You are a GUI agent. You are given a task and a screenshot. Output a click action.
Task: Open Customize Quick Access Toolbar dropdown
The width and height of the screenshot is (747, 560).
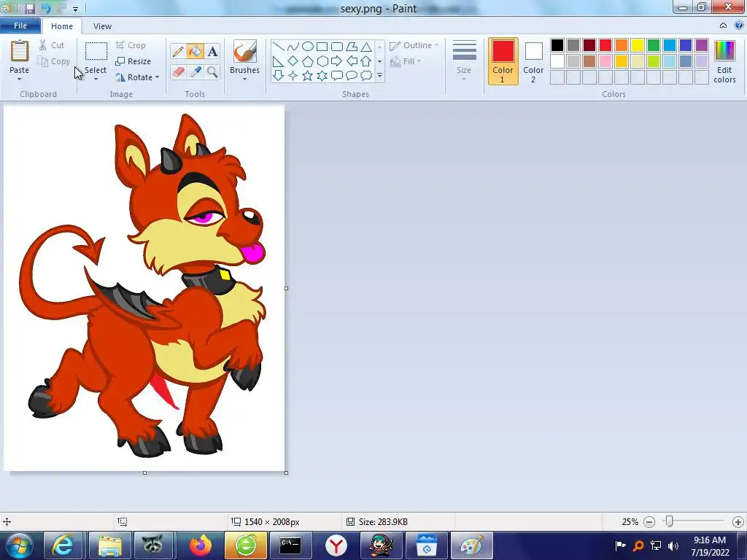pos(75,9)
